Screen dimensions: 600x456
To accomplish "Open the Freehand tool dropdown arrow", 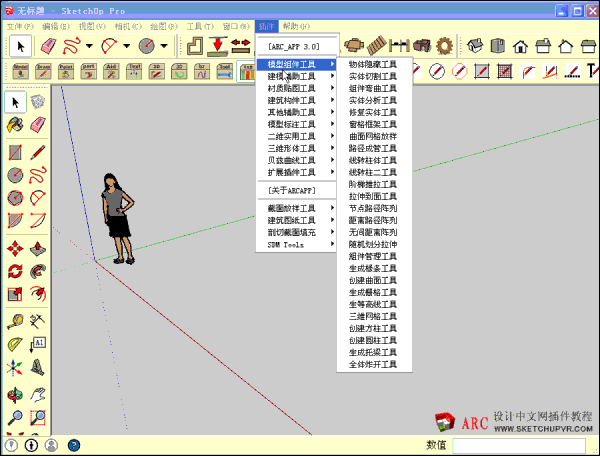I will tap(89, 46).
